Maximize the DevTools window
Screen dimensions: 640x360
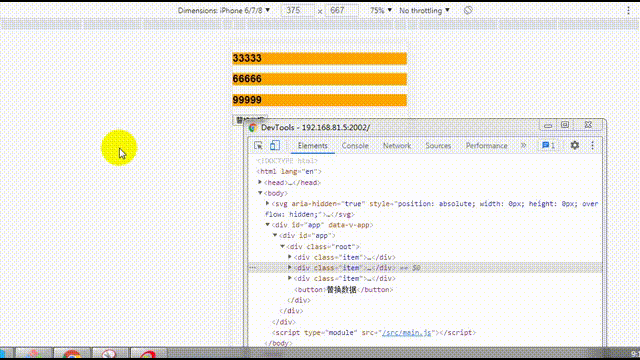565,125
